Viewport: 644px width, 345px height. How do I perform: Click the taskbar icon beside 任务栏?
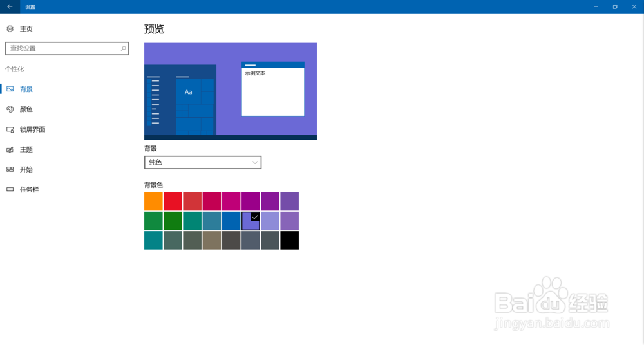pyautogui.click(x=10, y=190)
